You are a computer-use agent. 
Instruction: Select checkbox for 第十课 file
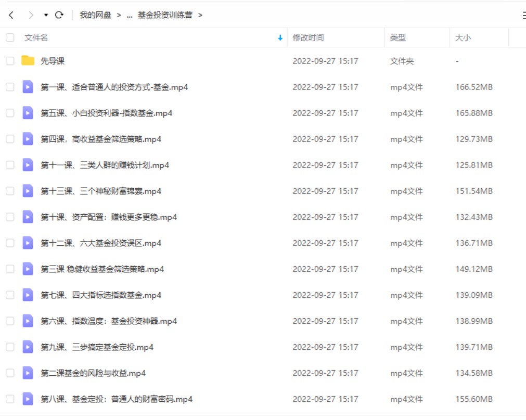(10, 217)
